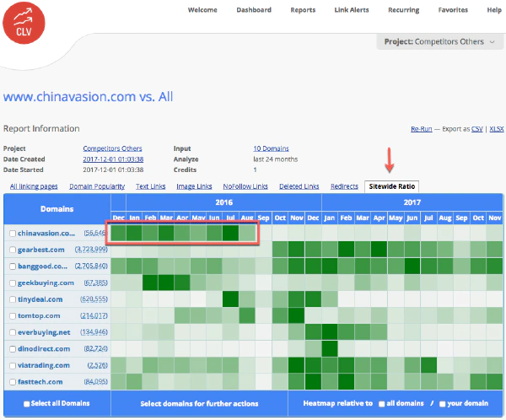Click banggood Jun 2017 heatmap cell

point(412,267)
